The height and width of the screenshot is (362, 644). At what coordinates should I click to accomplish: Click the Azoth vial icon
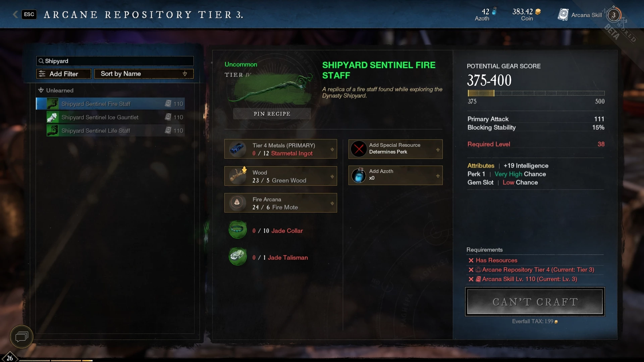click(359, 175)
